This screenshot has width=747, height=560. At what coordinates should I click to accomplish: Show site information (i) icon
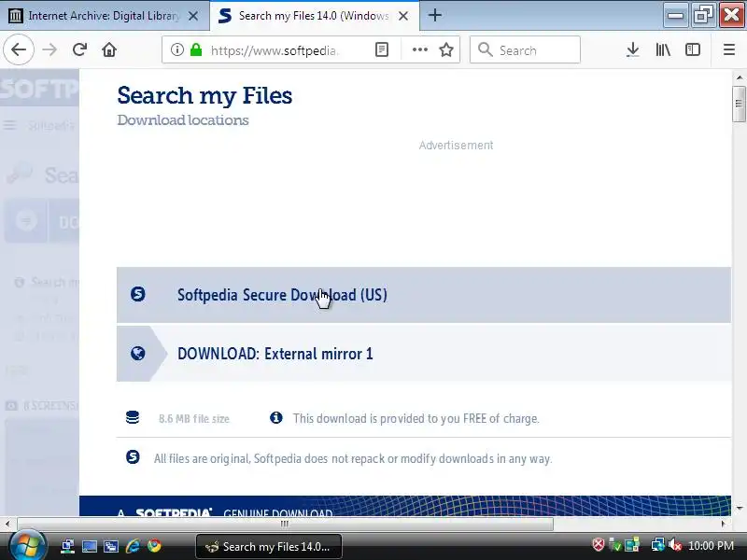click(x=176, y=49)
